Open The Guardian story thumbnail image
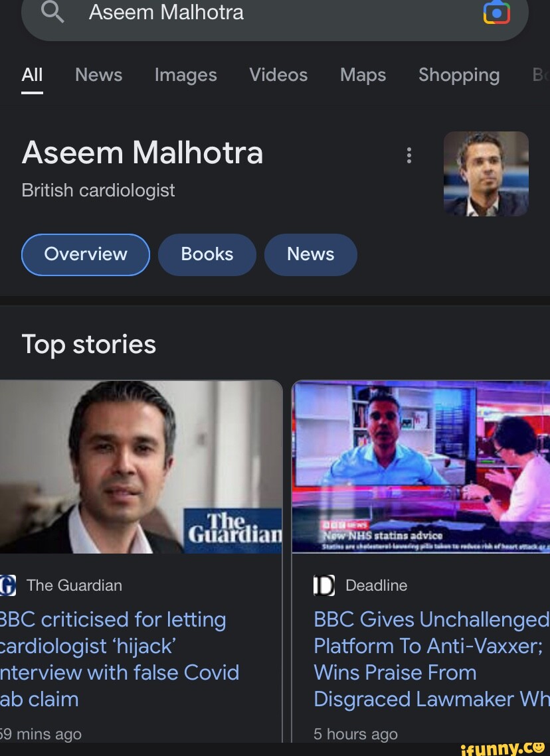550x756 pixels. [x=141, y=467]
